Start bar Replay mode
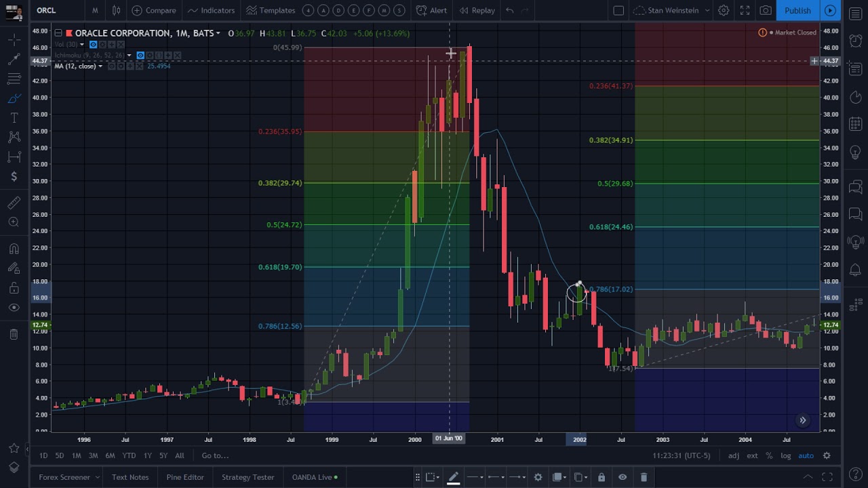 [477, 10]
